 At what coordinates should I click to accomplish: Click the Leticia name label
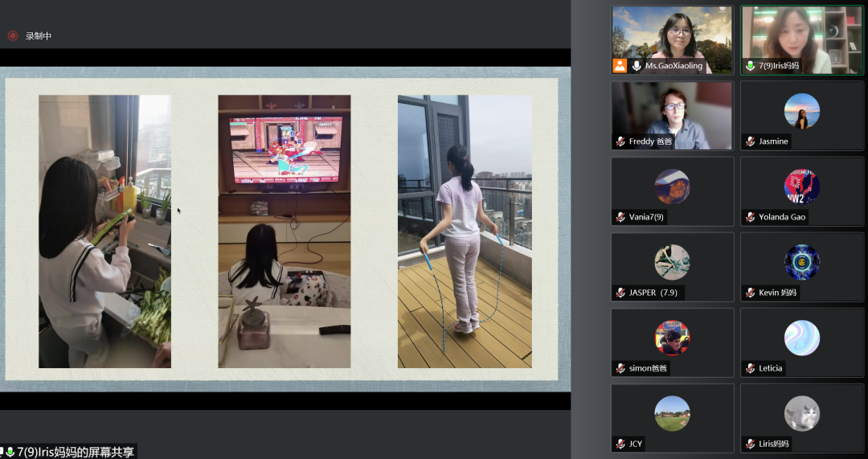(x=771, y=368)
